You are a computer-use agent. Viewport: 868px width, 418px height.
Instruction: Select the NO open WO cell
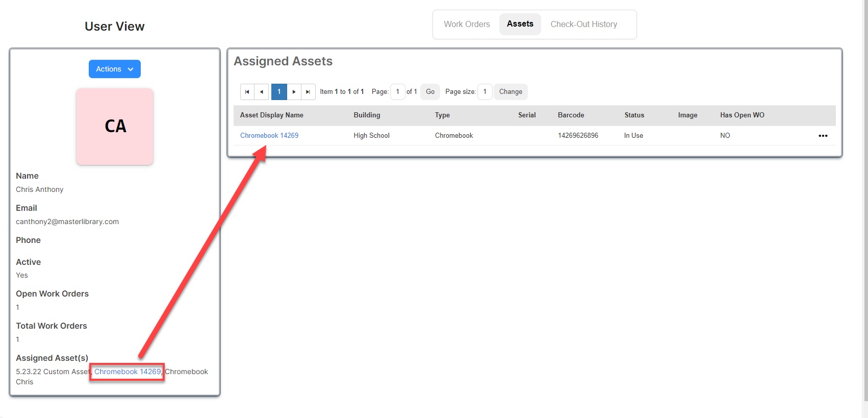click(x=725, y=135)
